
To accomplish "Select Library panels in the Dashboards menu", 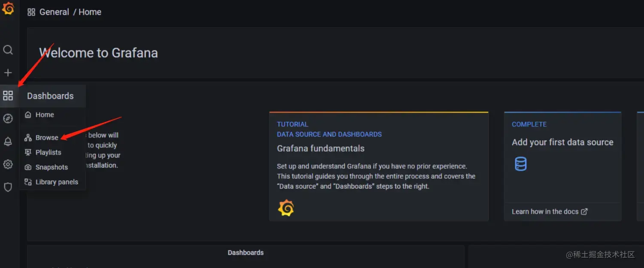I will (52, 182).
